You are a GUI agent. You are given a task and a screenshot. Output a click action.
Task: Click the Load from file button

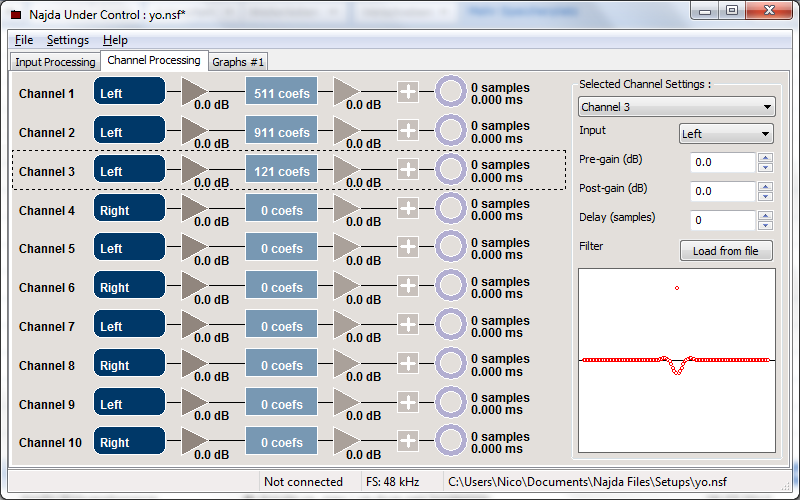click(x=726, y=251)
